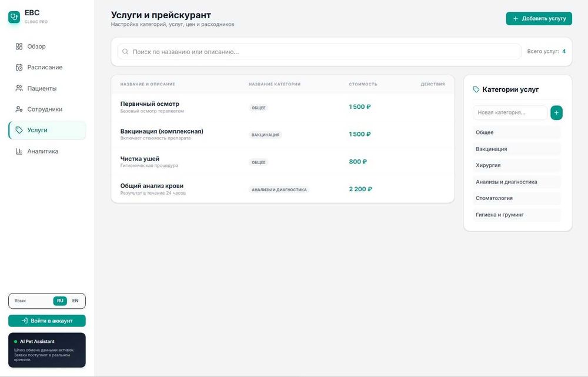Open the AI Pet Assistant card

[47, 350]
